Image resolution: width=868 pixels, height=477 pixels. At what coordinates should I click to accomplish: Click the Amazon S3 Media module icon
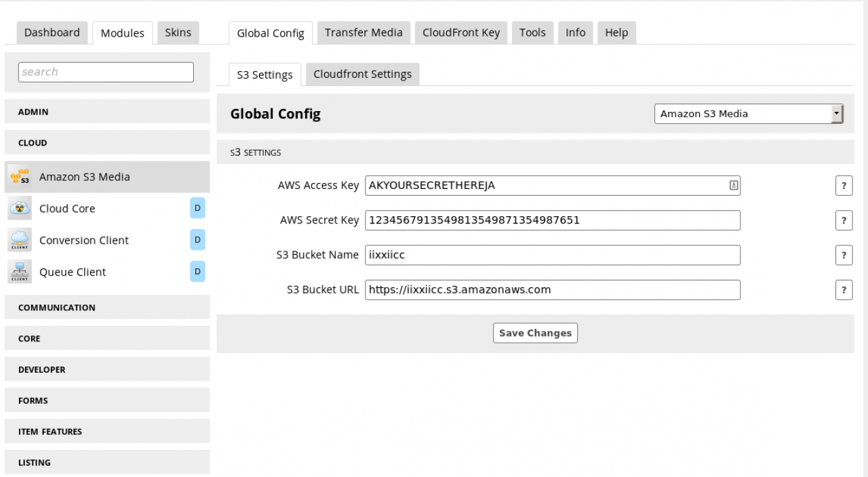[x=20, y=177]
